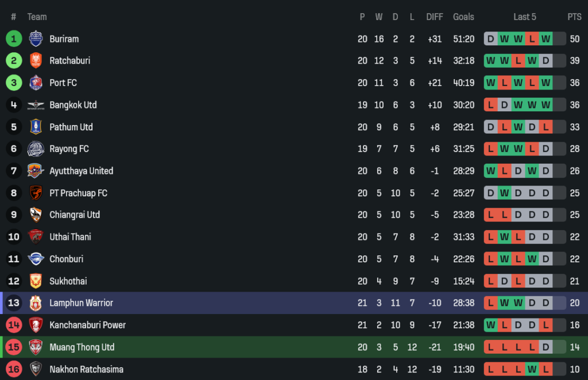Click the Ratchaburi orange club logo

coord(36,61)
